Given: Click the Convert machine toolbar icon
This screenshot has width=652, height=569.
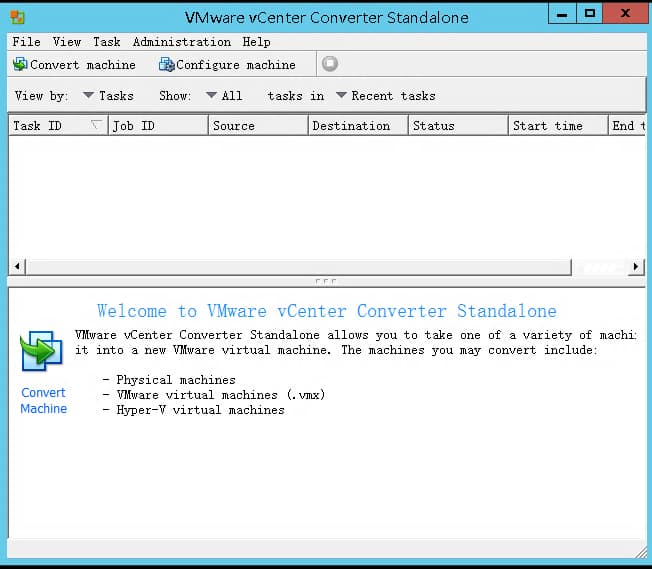Looking at the screenshot, I should point(20,64).
